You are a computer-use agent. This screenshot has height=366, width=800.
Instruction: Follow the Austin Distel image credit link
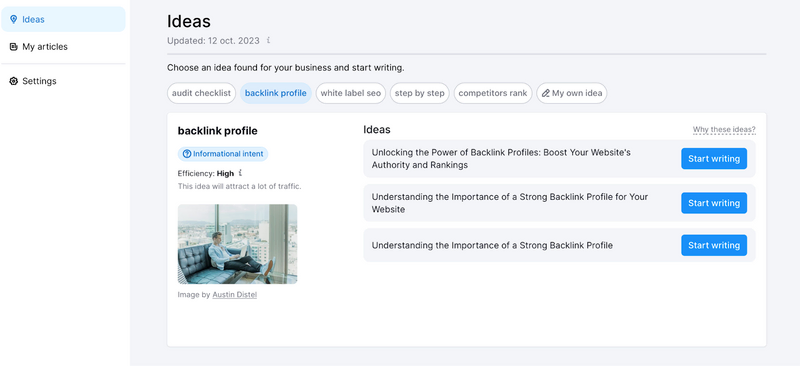235,295
